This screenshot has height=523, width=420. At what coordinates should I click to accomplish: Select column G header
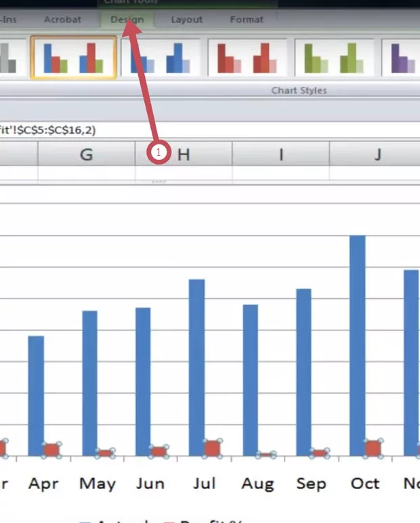[x=87, y=154]
